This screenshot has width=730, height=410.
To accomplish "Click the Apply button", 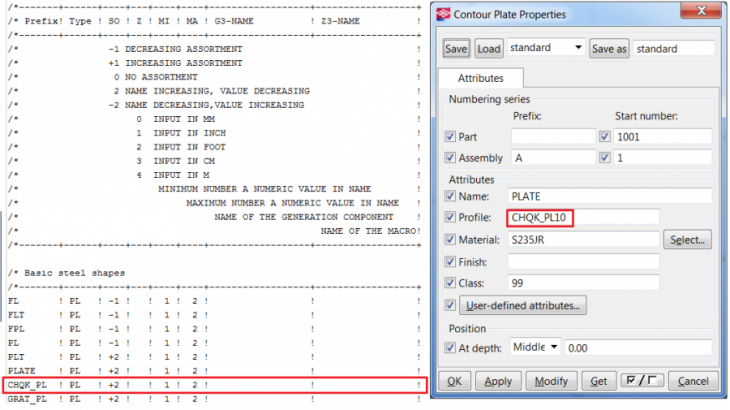I will (498, 381).
